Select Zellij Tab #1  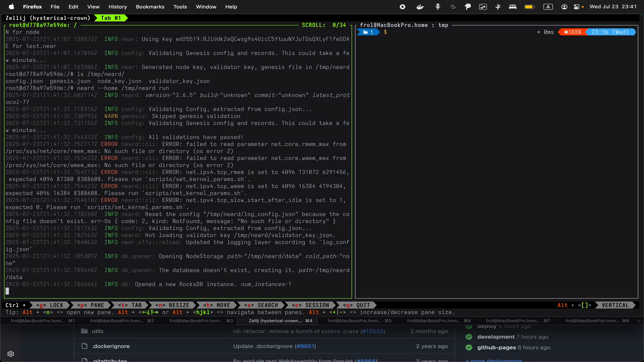pyautogui.click(x=111, y=18)
